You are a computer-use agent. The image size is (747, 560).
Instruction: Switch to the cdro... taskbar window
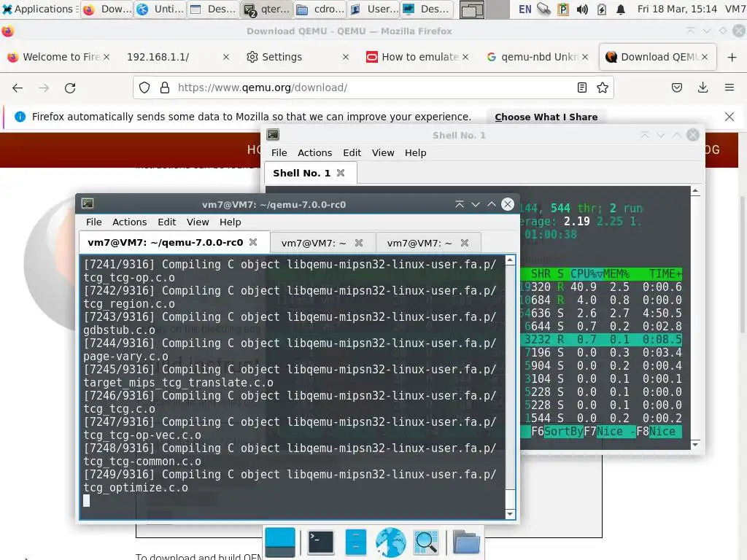(x=320, y=9)
